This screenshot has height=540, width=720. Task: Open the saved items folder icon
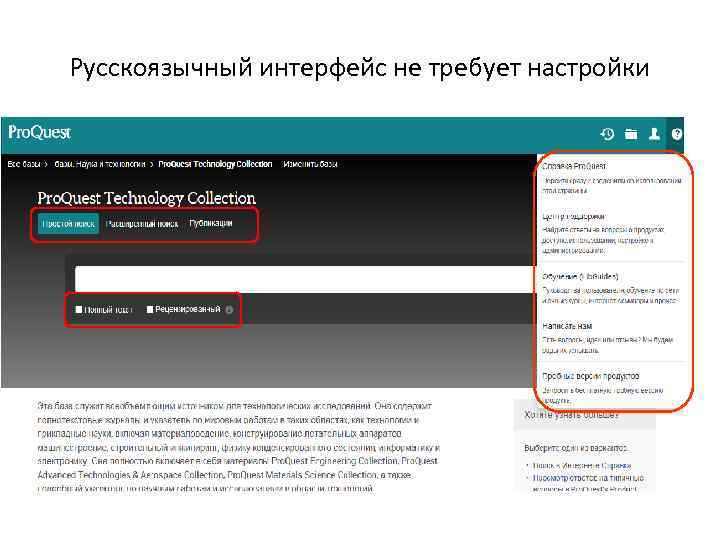631,134
